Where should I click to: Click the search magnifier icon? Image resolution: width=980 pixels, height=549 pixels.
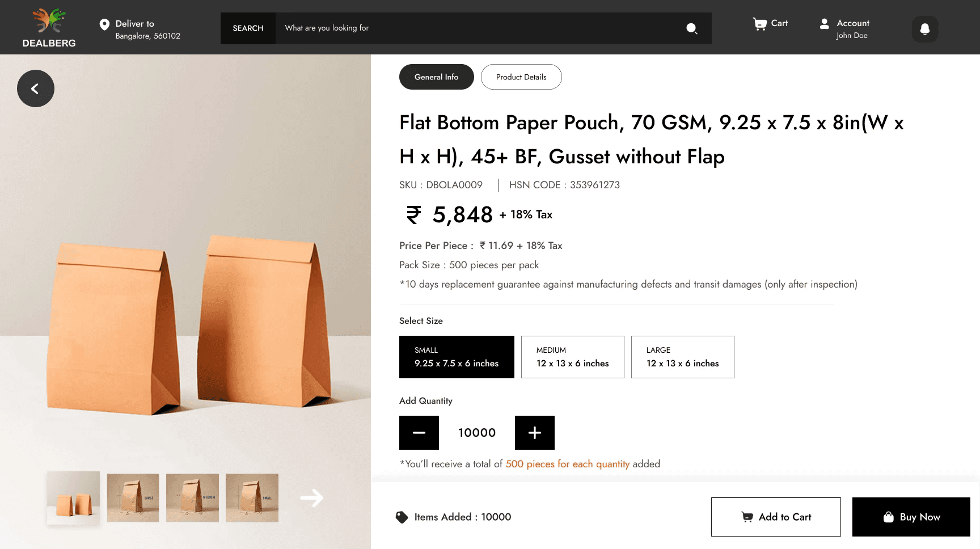click(x=691, y=28)
